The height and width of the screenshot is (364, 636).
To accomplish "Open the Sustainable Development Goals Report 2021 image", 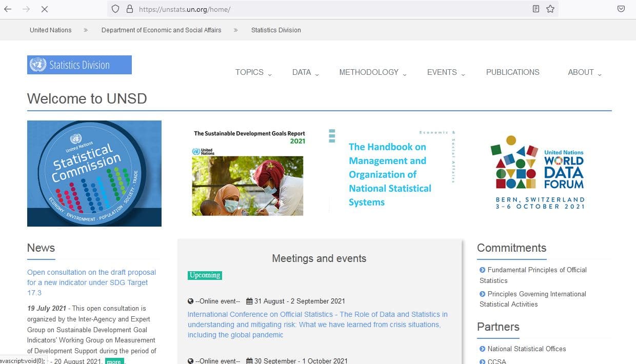I will point(249,173).
